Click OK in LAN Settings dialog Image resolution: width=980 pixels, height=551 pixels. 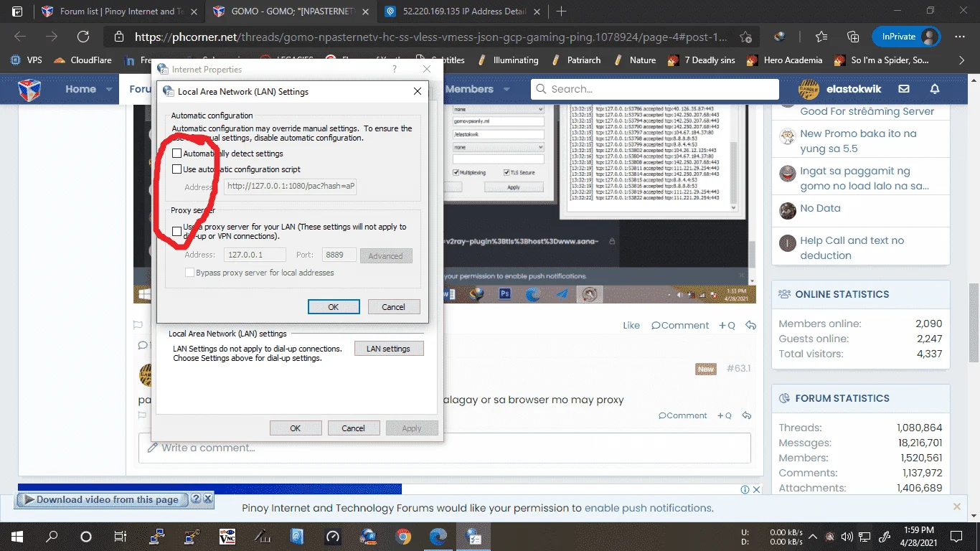point(334,306)
